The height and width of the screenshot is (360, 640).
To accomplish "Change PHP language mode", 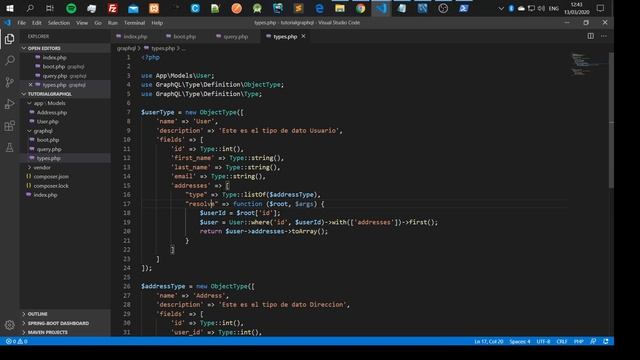I will point(579,341).
